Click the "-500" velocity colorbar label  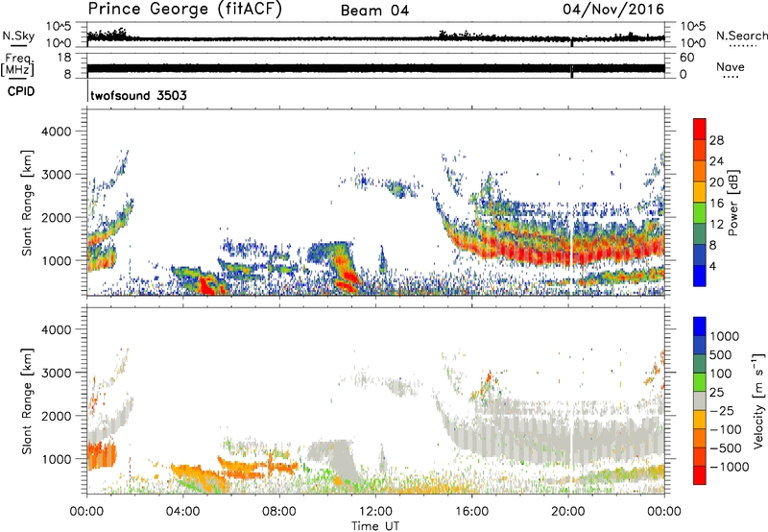(x=726, y=448)
